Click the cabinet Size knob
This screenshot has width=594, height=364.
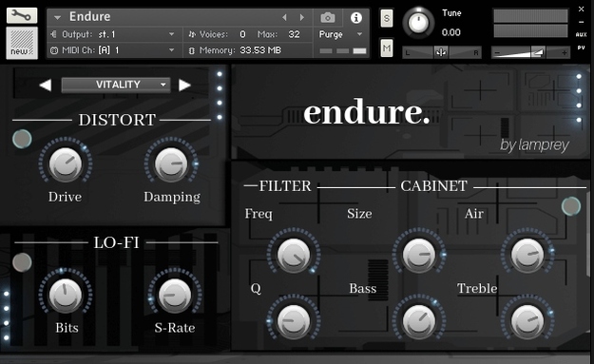click(418, 254)
